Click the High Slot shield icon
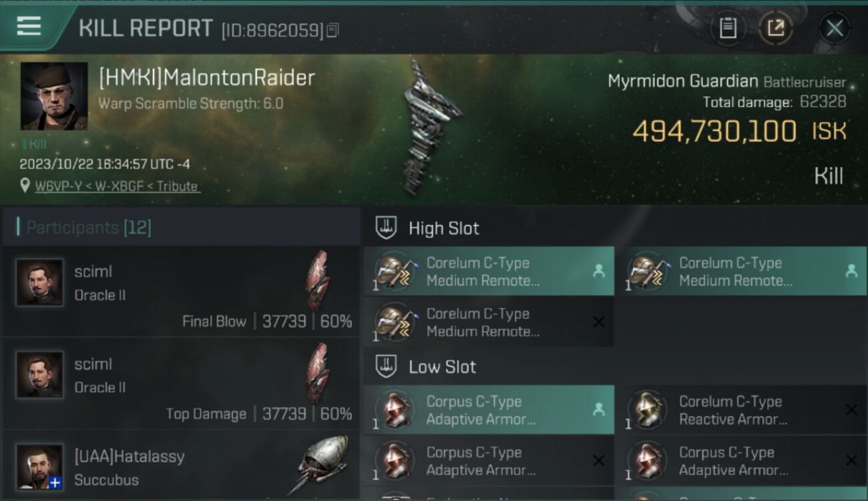The width and height of the screenshot is (868, 501). (x=386, y=228)
